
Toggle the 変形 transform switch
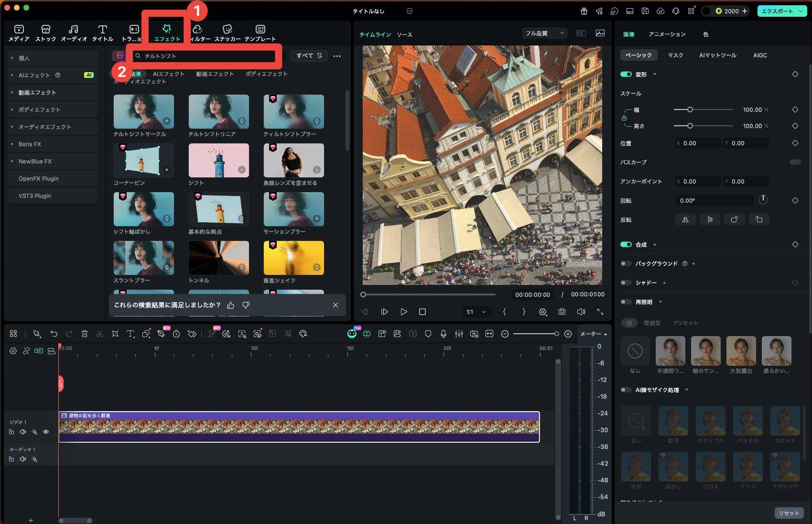click(x=626, y=74)
